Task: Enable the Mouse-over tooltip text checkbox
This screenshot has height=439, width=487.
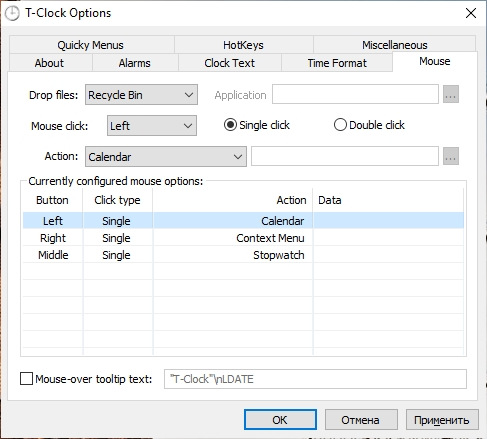Action: click(27, 379)
